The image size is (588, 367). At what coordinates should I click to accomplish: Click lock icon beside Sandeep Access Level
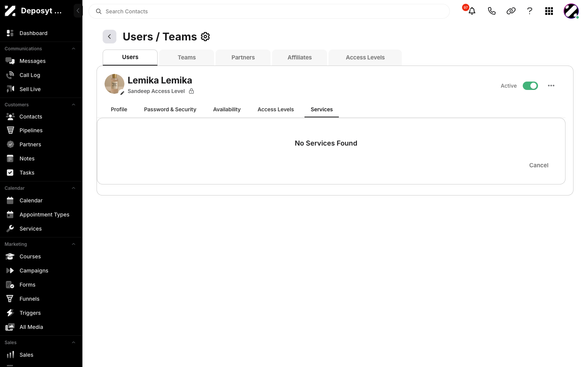tap(192, 91)
